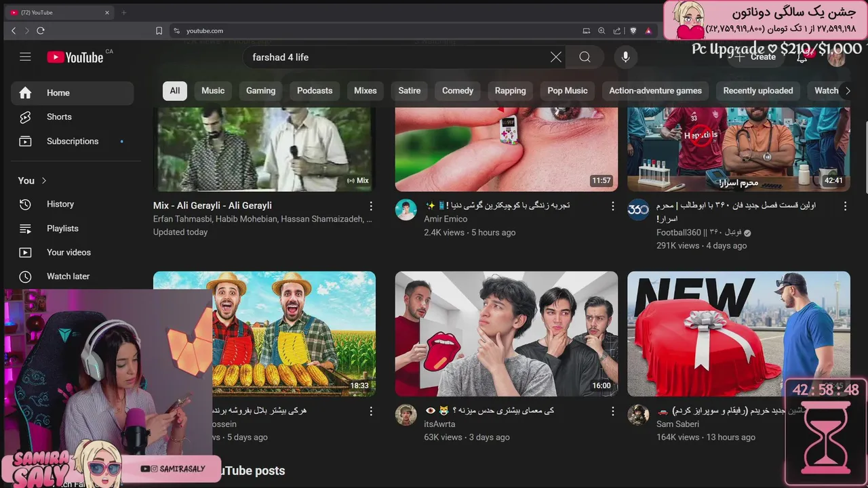Click the Create button

755,57
